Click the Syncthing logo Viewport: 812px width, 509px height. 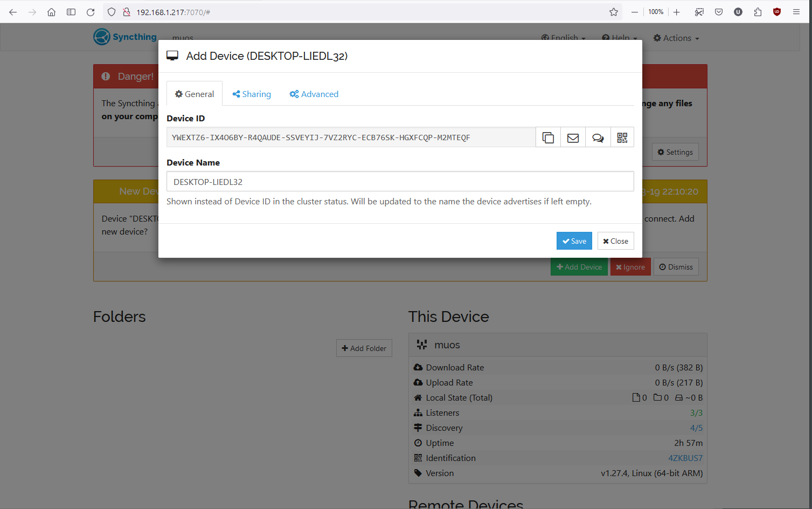click(125, 37)
